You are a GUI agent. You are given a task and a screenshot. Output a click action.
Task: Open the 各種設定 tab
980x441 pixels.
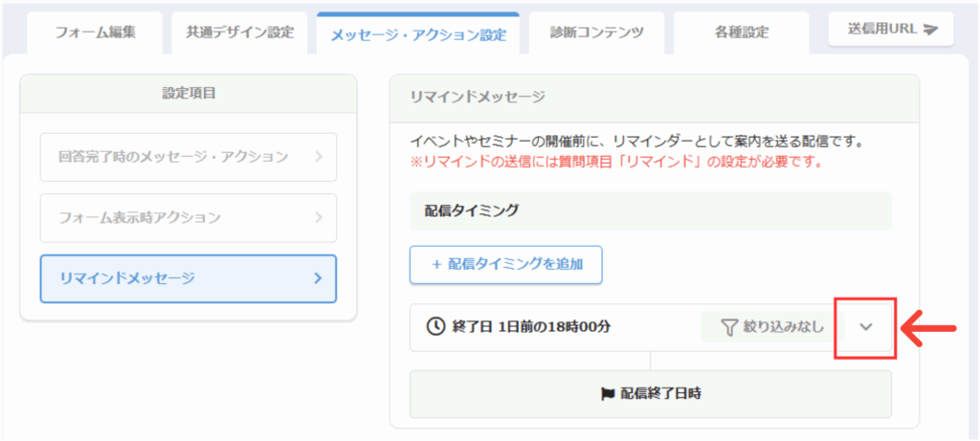741,33
